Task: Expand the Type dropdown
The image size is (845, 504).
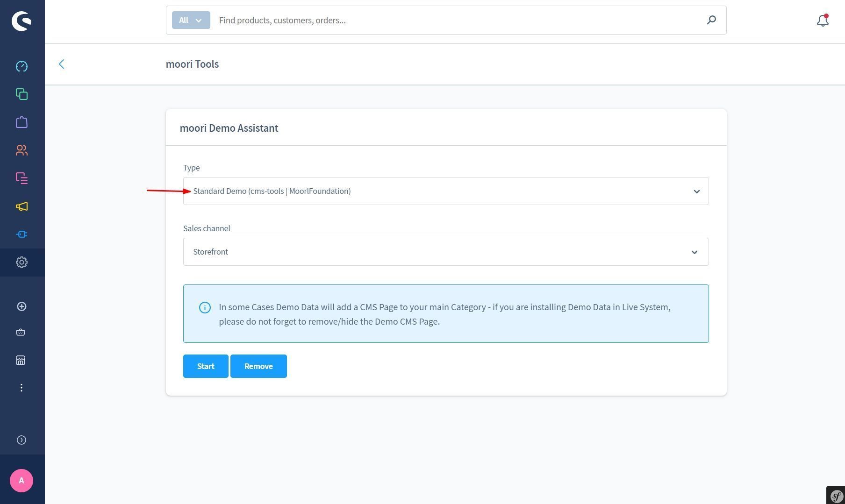Action: (x=445, y=191)
